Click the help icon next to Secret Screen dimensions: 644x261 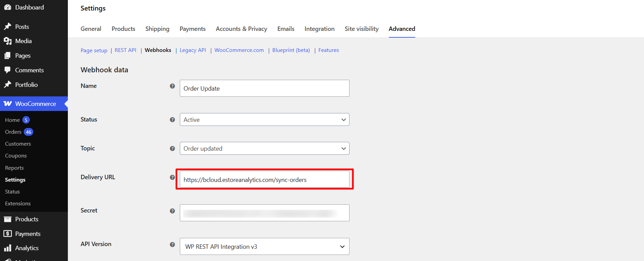pos(172,211)
